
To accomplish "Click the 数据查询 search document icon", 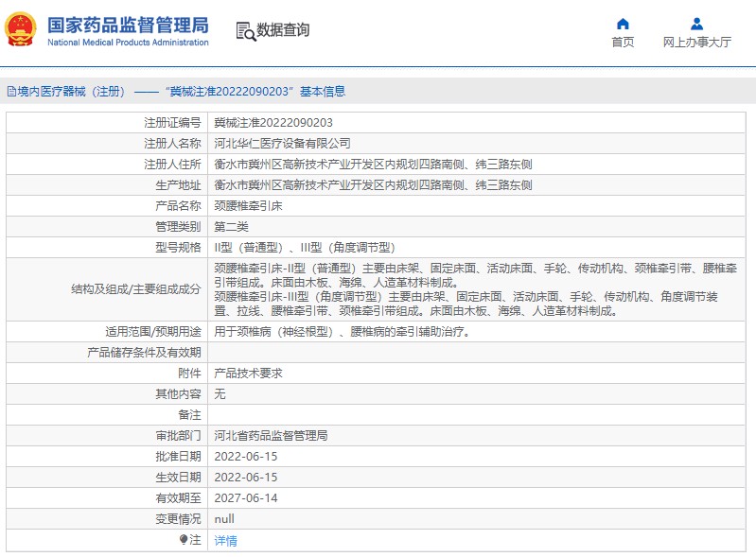I will click(245, 31).
